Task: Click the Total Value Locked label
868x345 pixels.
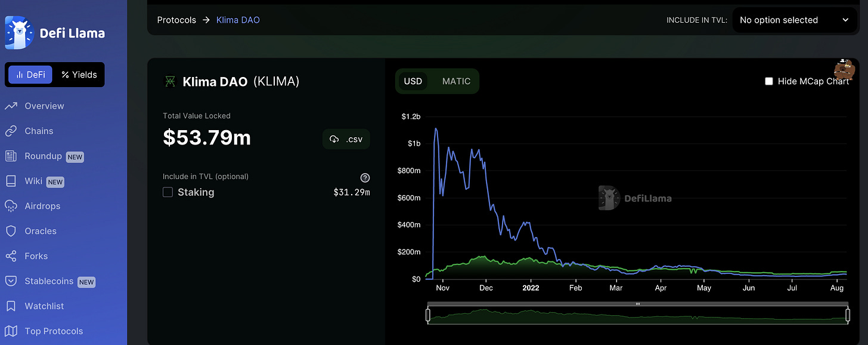Action: pyautogui.click(x=197, y=116)
